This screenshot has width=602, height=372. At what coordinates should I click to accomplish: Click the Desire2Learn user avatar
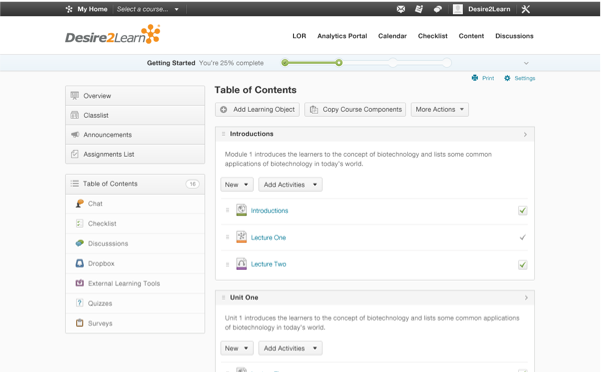pos(458,9)
